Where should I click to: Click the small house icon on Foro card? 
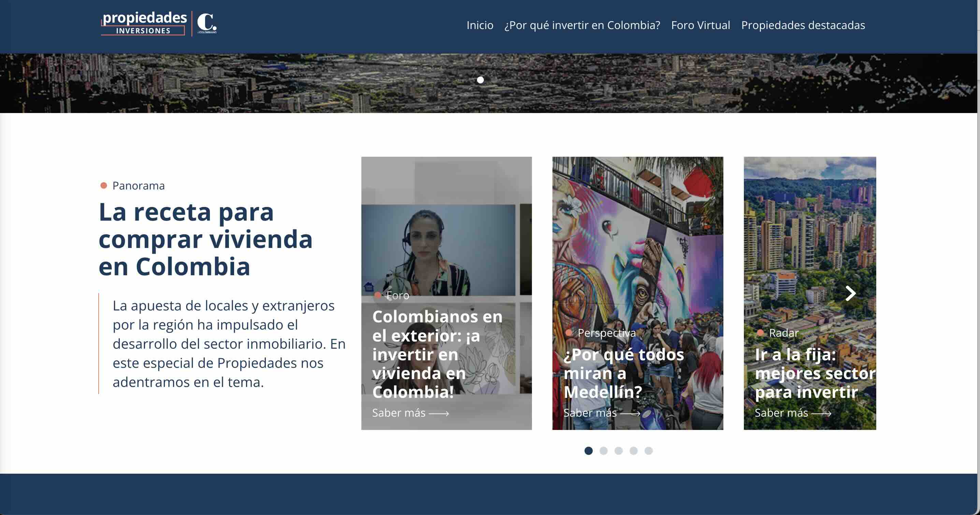tap(368, 287)
